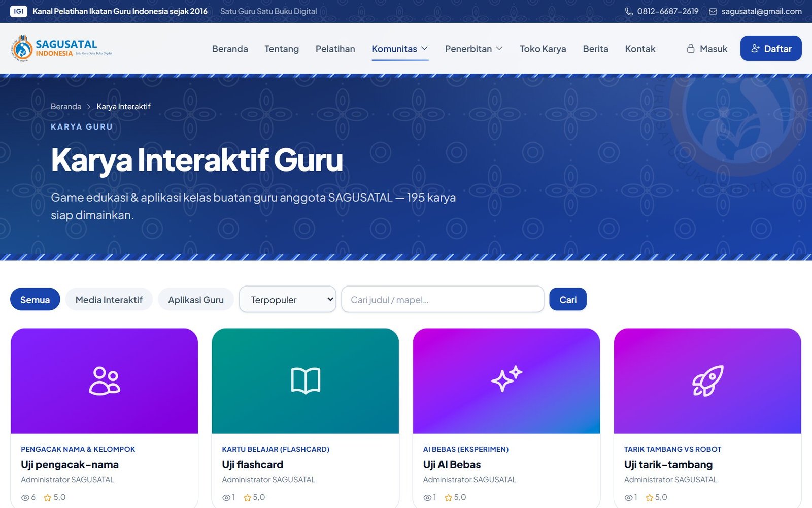Click the Masuk login link

707,49
